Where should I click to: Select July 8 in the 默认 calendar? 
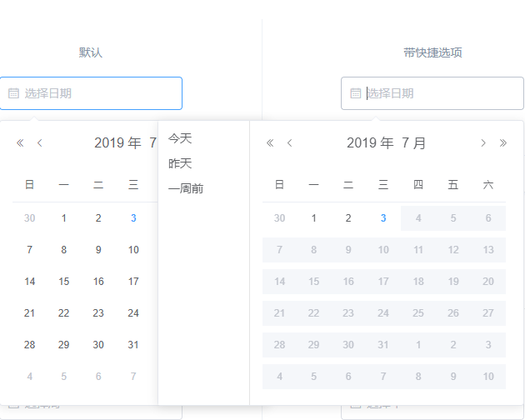63,250
